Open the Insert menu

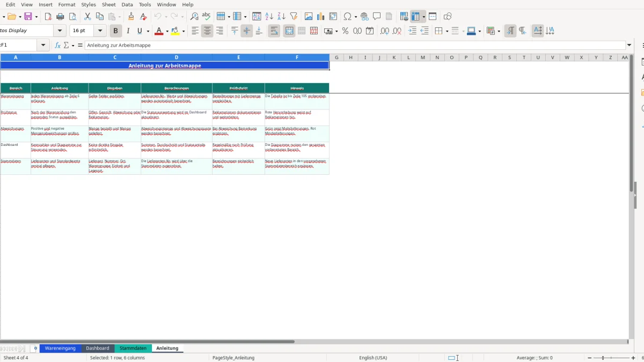click(x=46, y=4)
